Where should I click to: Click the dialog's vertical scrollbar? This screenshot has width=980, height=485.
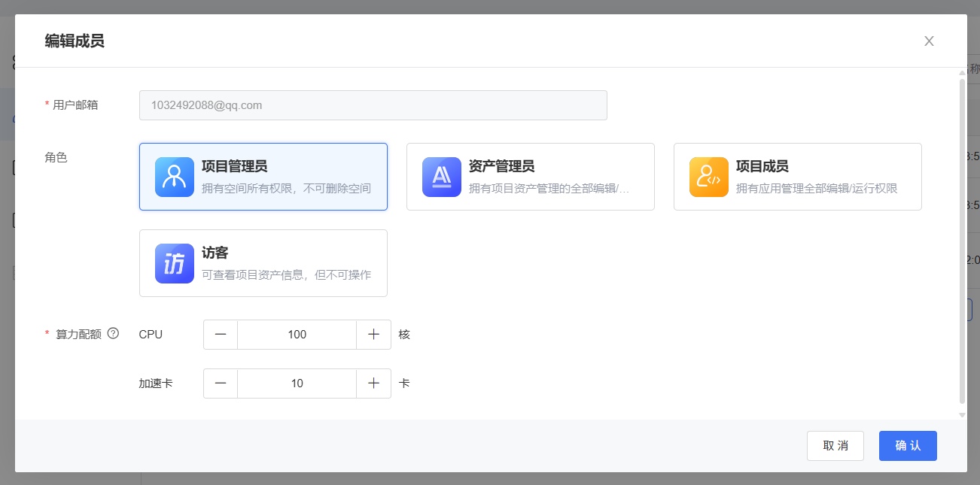(962, 241)
